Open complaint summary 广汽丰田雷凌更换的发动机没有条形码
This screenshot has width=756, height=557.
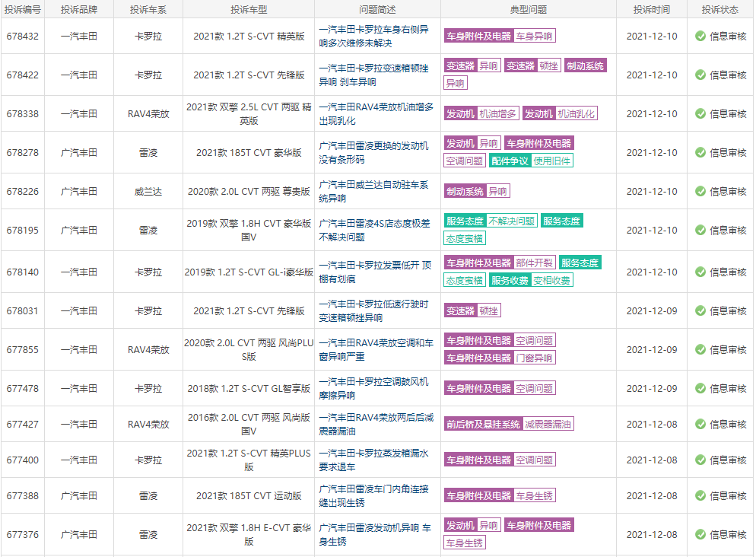pos(373,152)
